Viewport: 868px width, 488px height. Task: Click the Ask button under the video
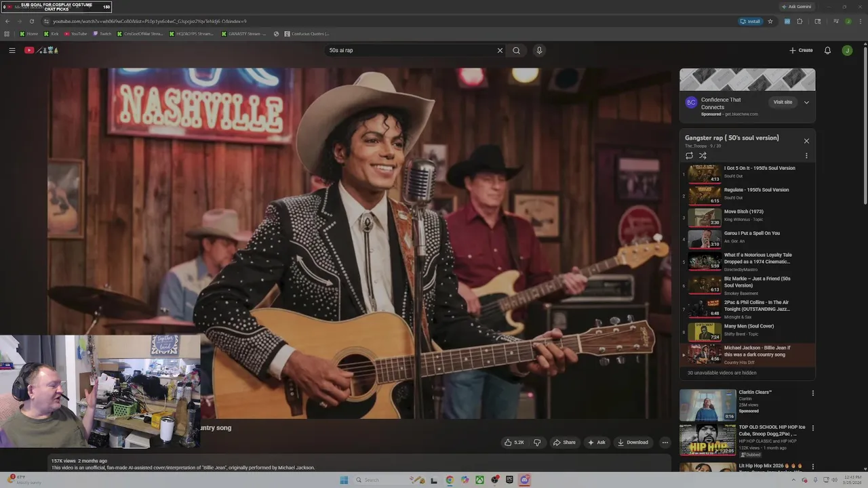[x=596, y=443]
